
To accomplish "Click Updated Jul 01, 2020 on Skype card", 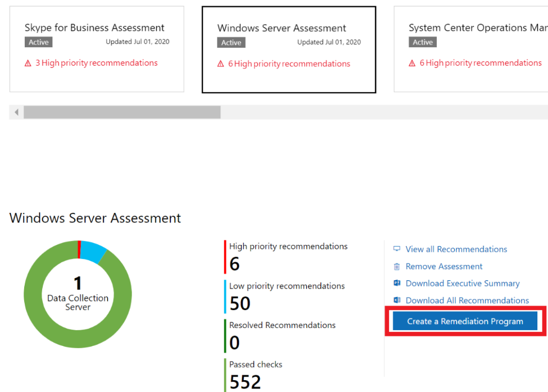I will click(137, 42).
